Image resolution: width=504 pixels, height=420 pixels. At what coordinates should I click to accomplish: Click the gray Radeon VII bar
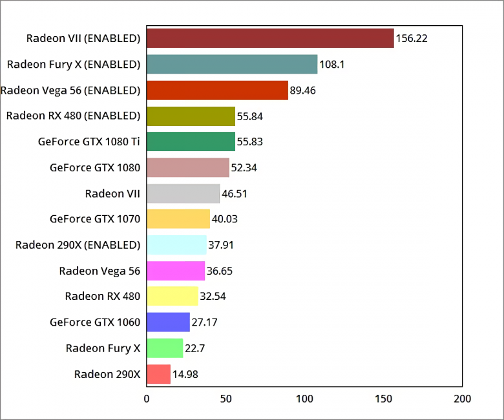[x=184, y=193]
